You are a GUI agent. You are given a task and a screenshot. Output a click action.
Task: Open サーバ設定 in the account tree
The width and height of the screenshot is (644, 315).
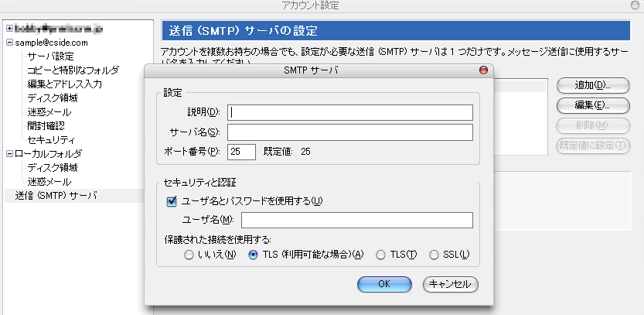(50, 56)
